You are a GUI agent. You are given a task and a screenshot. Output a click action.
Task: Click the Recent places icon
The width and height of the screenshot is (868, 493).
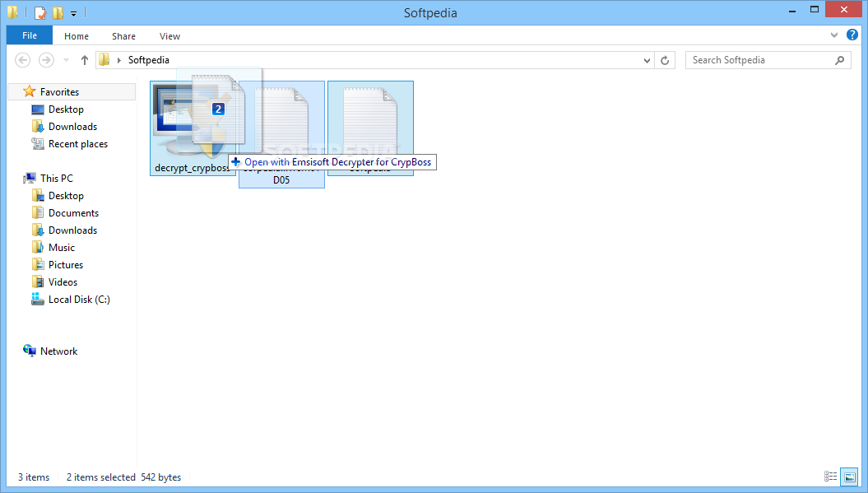(38, 143)
